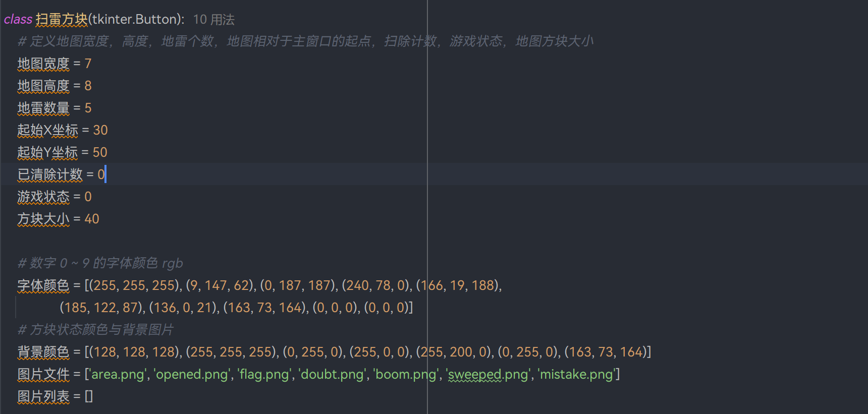Click the '10 用法' usages hint

tap(213, 20)
